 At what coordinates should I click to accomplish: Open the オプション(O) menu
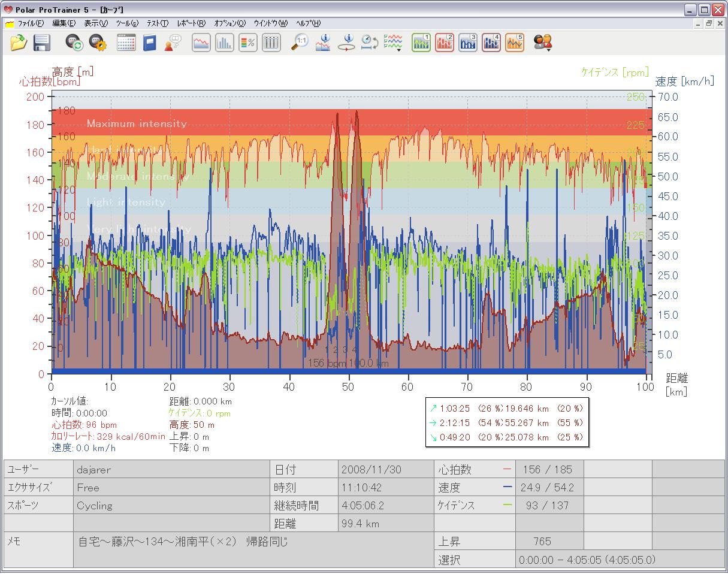[229, 23]
